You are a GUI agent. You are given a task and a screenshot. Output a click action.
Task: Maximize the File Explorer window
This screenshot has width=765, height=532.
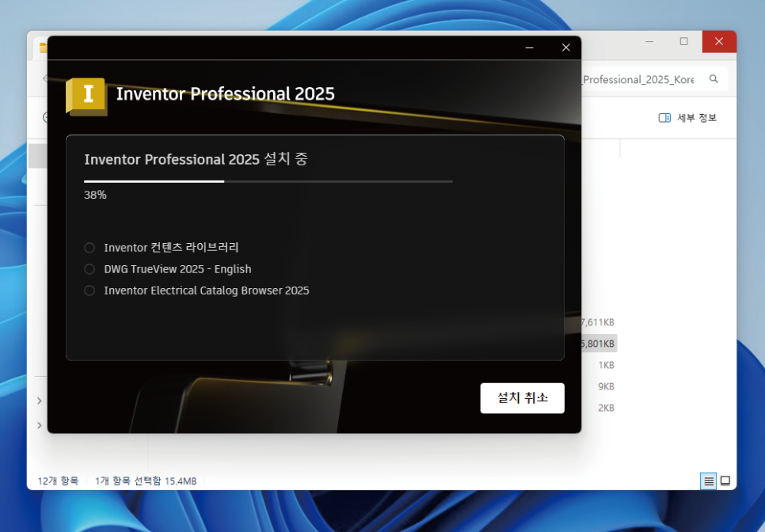[684, 41]
